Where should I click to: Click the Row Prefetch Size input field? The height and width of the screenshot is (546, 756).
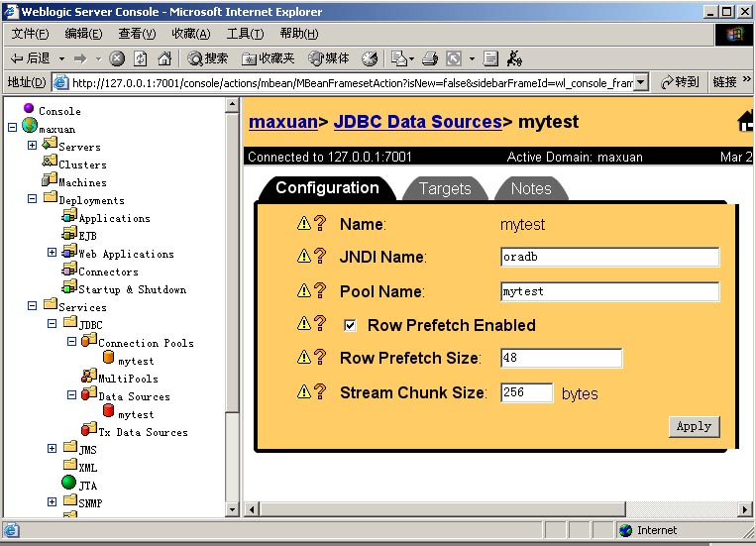coord(561,358)
